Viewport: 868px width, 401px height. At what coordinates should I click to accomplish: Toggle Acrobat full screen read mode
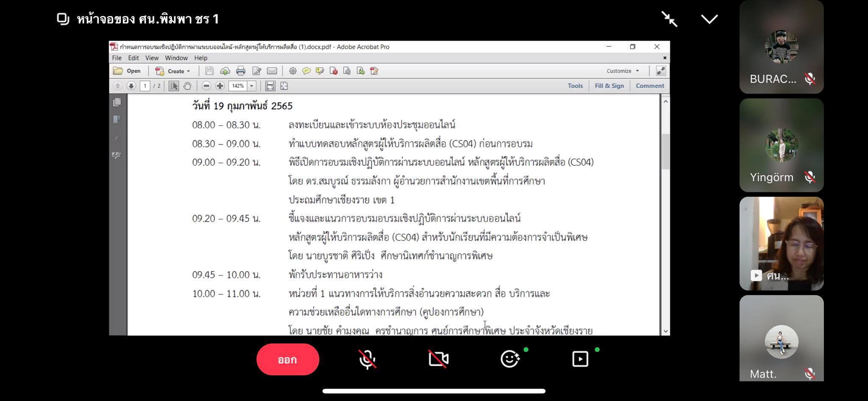coord(660,71)
